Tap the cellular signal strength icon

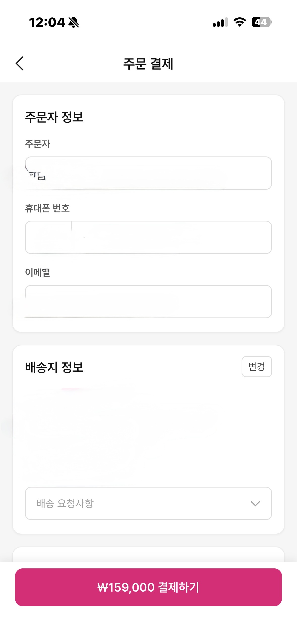coord(220,22)
